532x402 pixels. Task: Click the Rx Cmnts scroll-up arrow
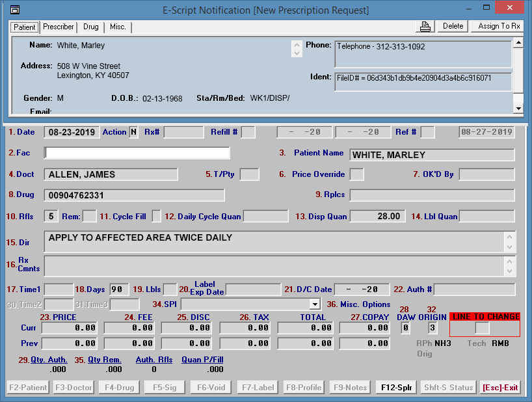tap(509, 261)
